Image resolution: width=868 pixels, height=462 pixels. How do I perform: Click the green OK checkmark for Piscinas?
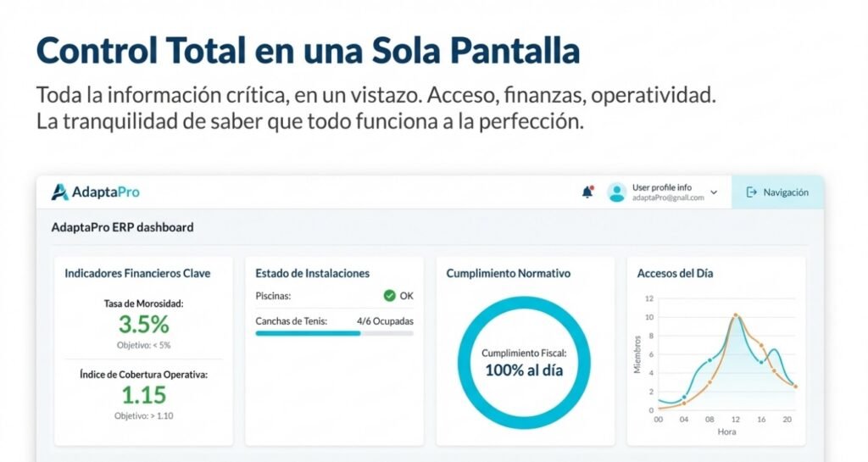[x=389, y=296]
